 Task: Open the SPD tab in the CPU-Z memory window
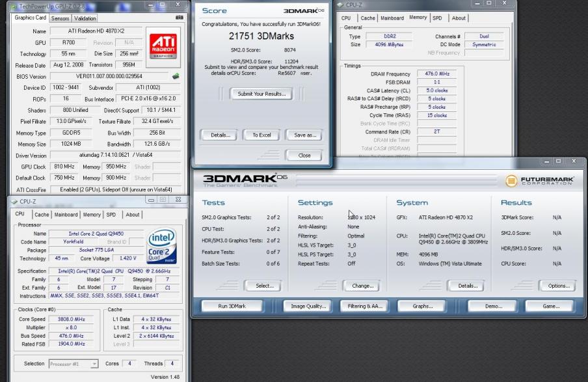[437, 18]
